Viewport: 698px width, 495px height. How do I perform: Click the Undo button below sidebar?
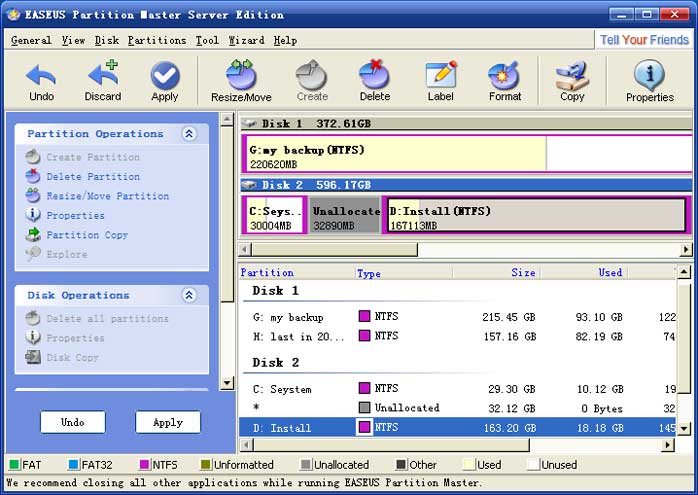[x=73, y=422]
